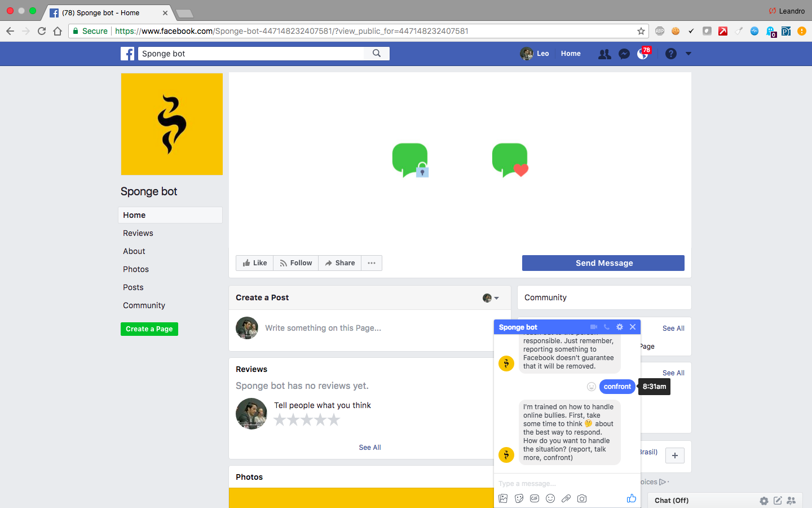
Task: Attach a photo in chat window
Action: click(x=504, y=498)
